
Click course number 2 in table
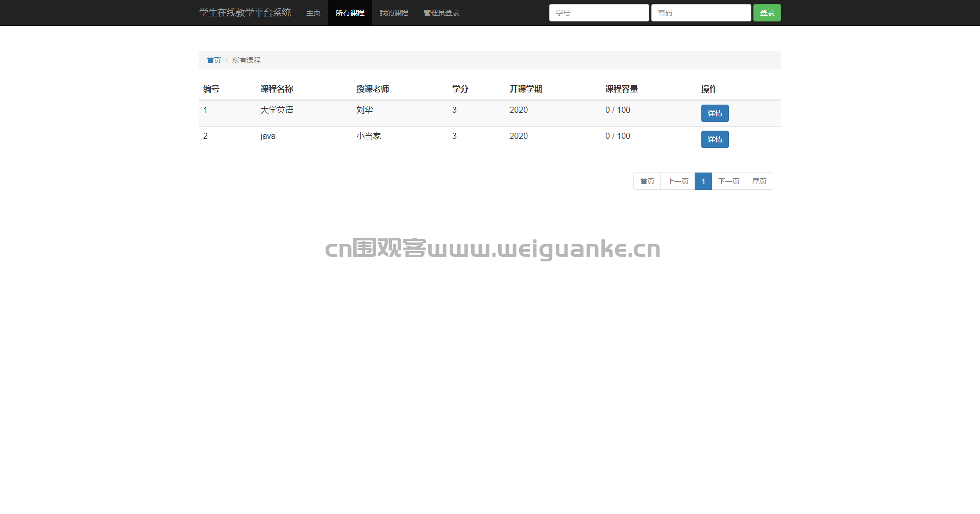[x=205, y=136]
